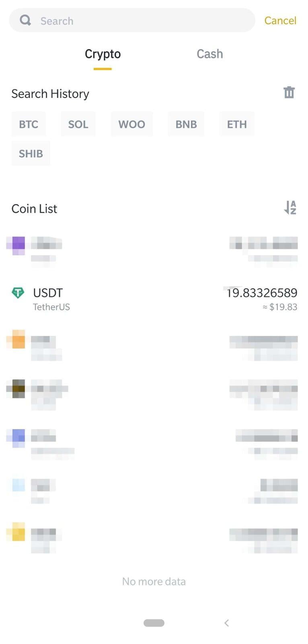
Task: Choose SOL from search history
Action: [x=78, y=124]
